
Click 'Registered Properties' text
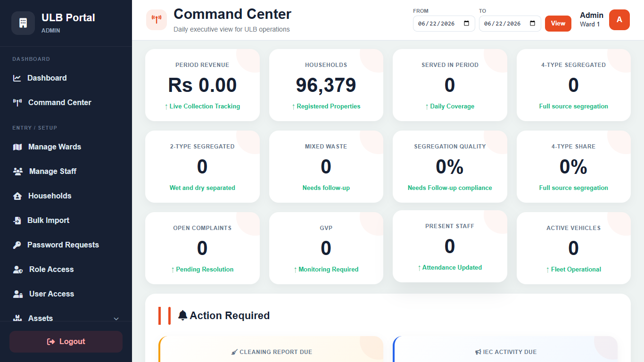tap(329, 107)
